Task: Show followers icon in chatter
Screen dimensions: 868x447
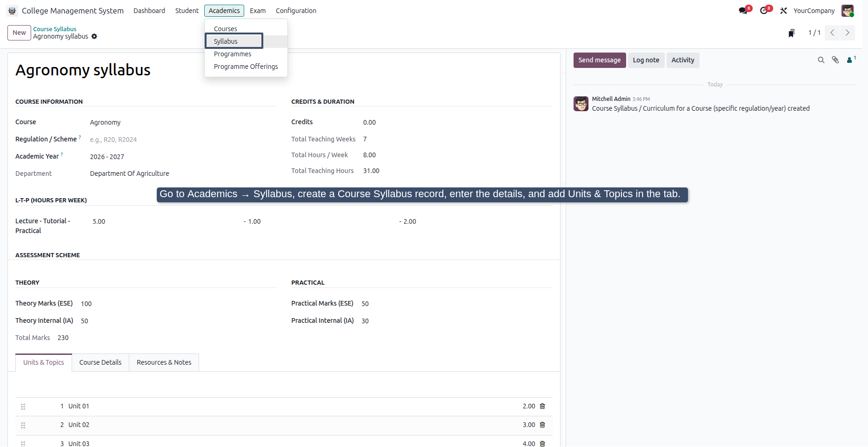Action: click(851, 60)
